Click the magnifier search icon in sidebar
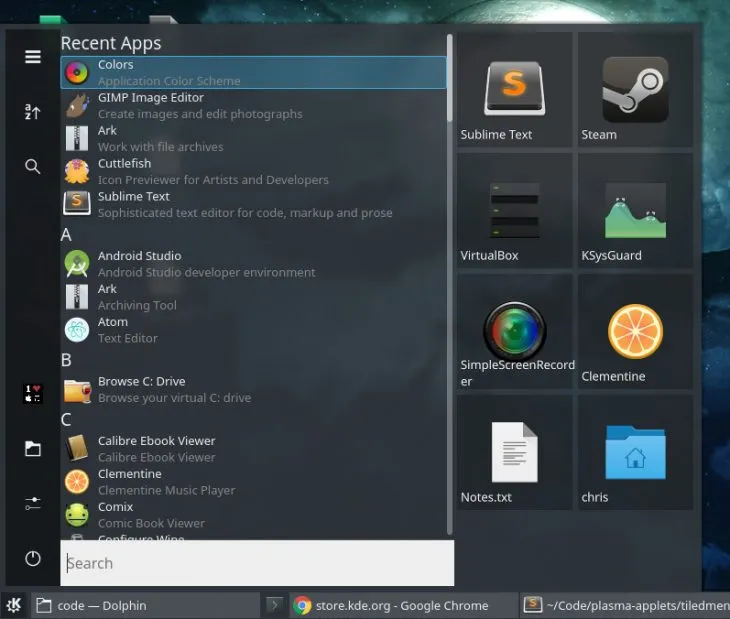The width and height of the screenshot is (730, 619). click(x=33, y=167)
